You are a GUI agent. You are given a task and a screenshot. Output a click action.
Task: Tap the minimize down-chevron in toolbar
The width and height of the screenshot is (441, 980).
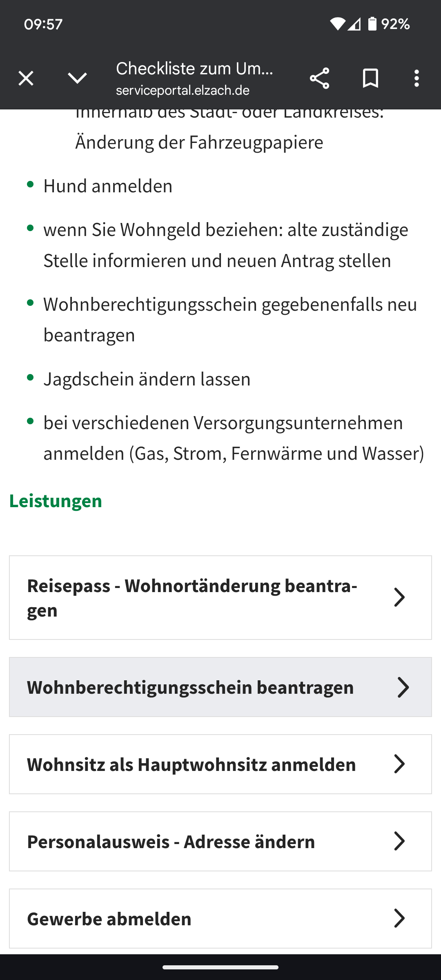pos(77,78)
